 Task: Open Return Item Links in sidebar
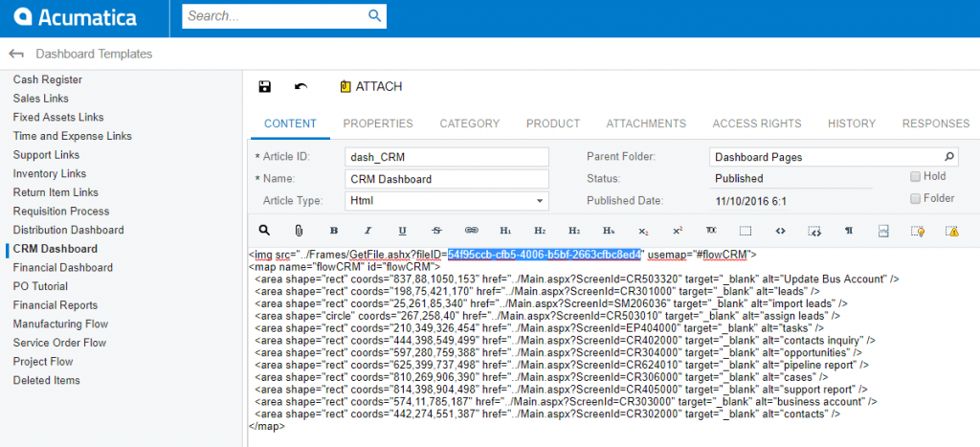56,192
